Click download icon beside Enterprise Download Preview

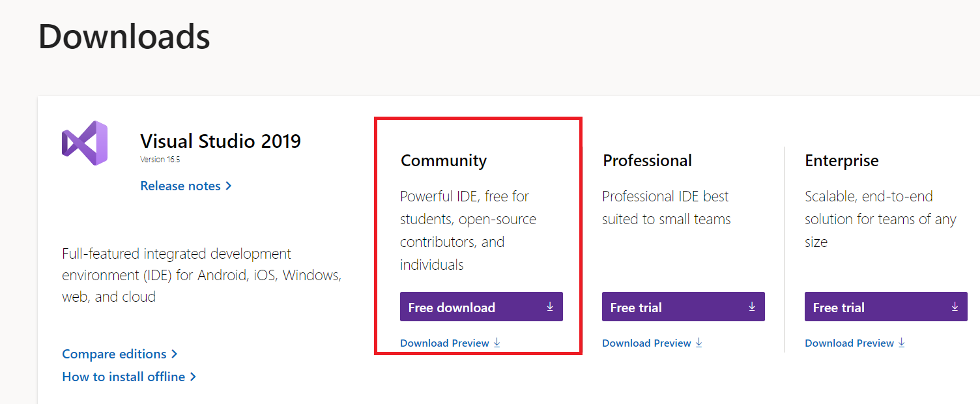[x=902, y=343]
